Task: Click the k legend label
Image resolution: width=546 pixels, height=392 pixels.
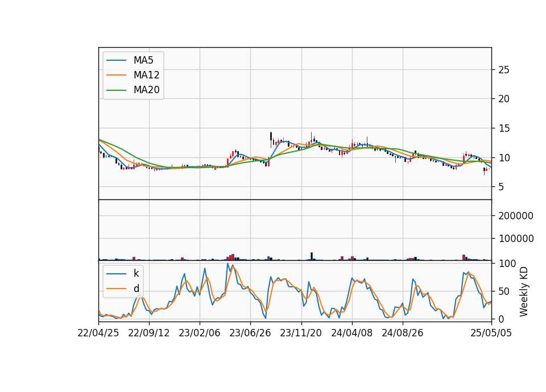Action: (x=136, y=273)
